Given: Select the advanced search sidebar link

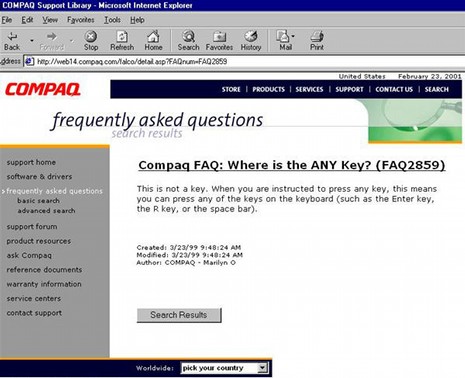Looking at the screenshot, I should tap(46, 211).
